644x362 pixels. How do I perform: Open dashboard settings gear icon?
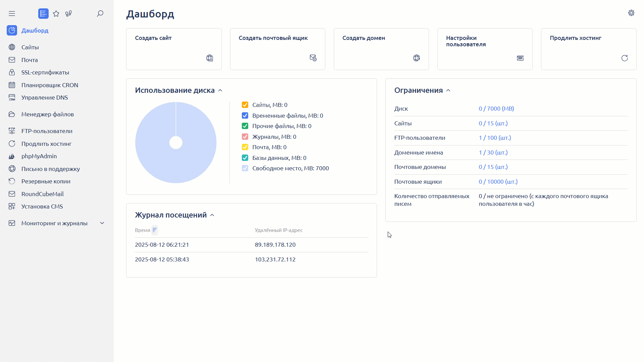coord(631,13)
